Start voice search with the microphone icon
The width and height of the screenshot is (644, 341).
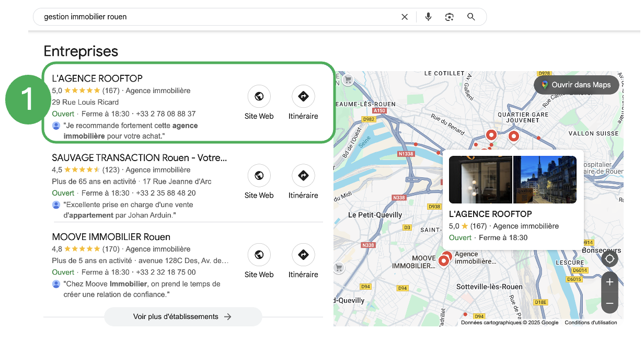point(428,17)
